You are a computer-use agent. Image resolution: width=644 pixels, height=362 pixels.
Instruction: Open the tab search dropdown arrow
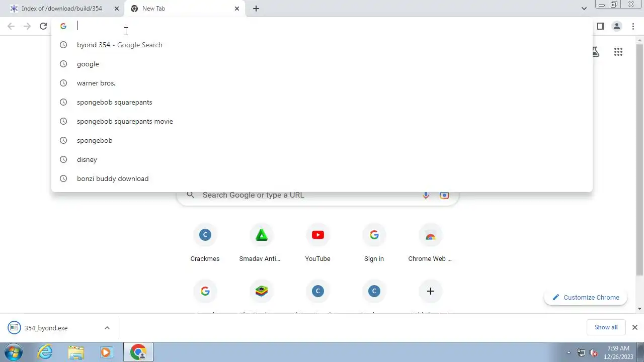click(x=584, y=9)
